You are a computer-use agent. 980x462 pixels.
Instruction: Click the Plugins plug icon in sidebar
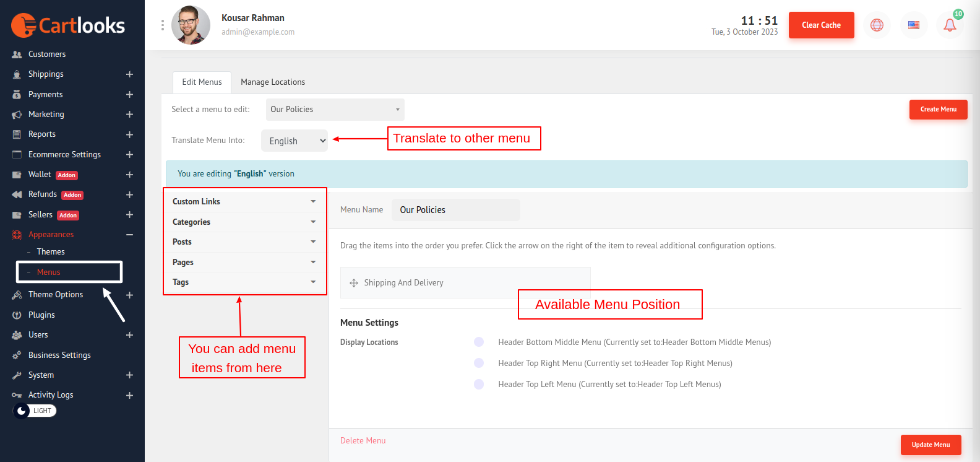17,315
